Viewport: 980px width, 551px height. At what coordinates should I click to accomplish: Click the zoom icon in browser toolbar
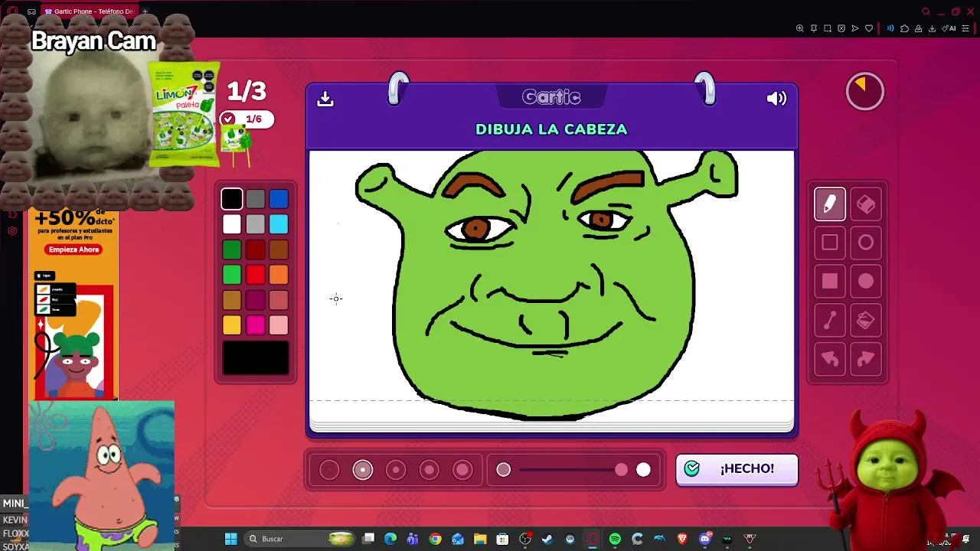click(800, 28)
